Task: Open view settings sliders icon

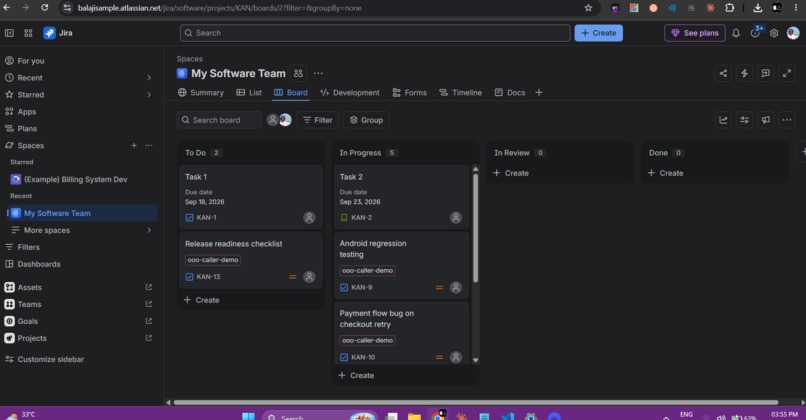Action: 744,120
